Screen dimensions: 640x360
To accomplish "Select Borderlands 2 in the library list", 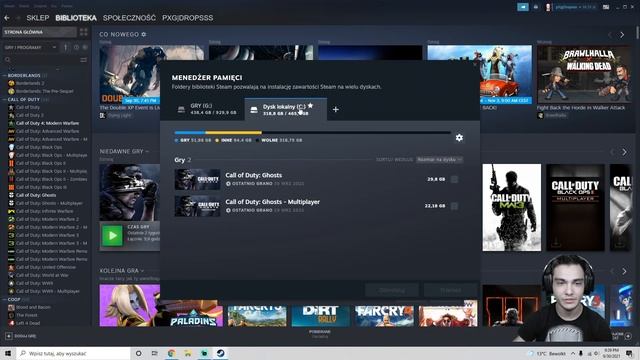I will (30, 83).
